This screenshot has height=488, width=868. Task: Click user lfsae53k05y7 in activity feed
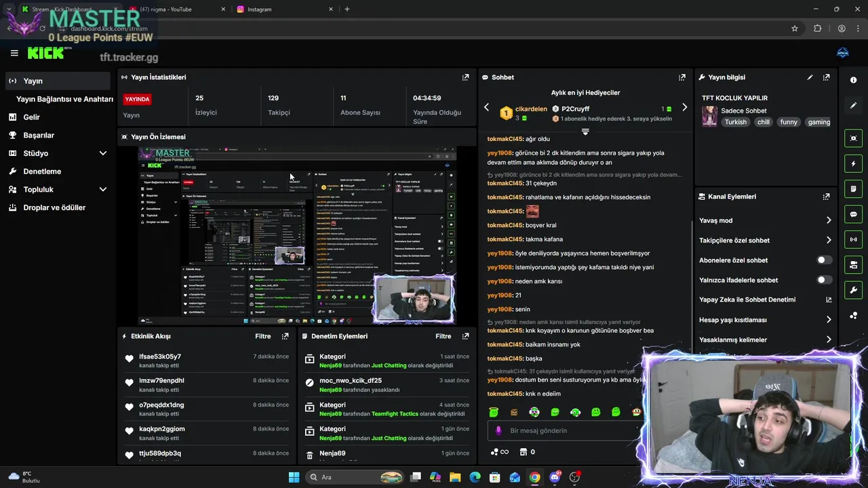tap(160, 357)
